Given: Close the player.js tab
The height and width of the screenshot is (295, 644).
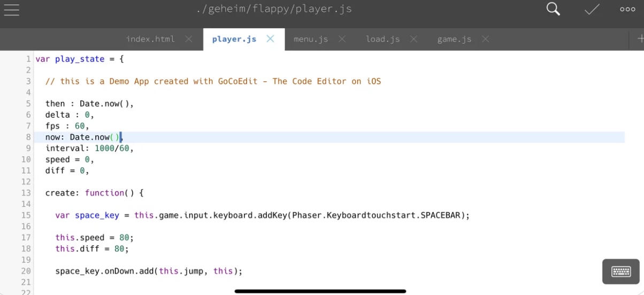Looking at the screenshot, I should [x=270, y=39].
